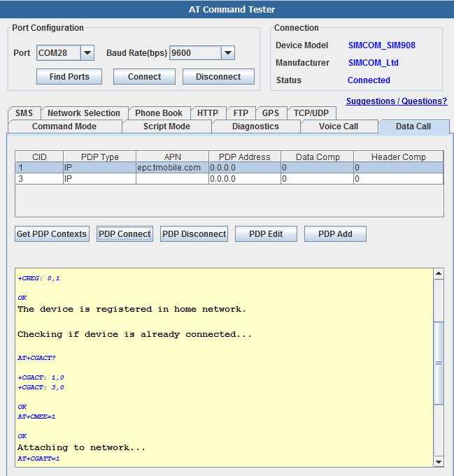Switch to the SMS tab
This screenshot has height=476, width=454.
tap(24, 113)
